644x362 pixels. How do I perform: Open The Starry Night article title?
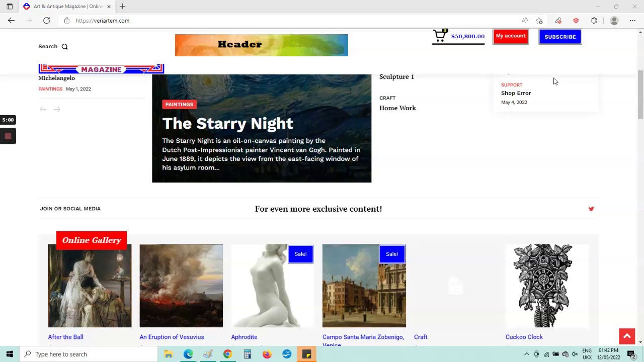227,123
